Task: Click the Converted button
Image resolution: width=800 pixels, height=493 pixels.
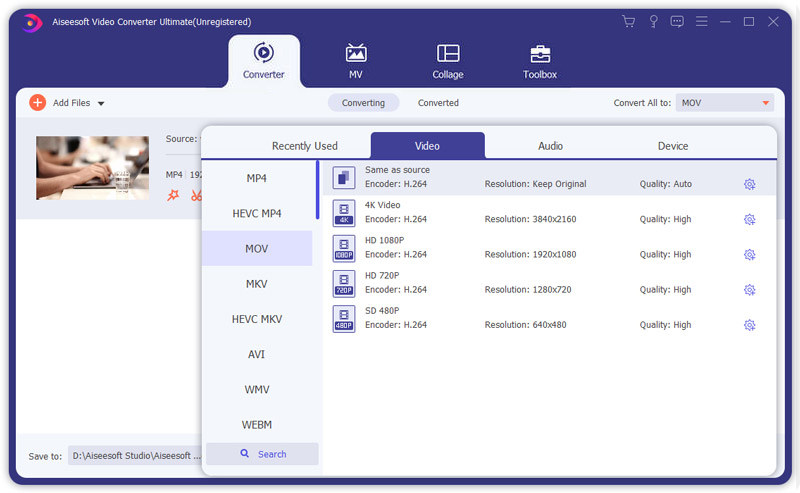Action: [438, 103]
